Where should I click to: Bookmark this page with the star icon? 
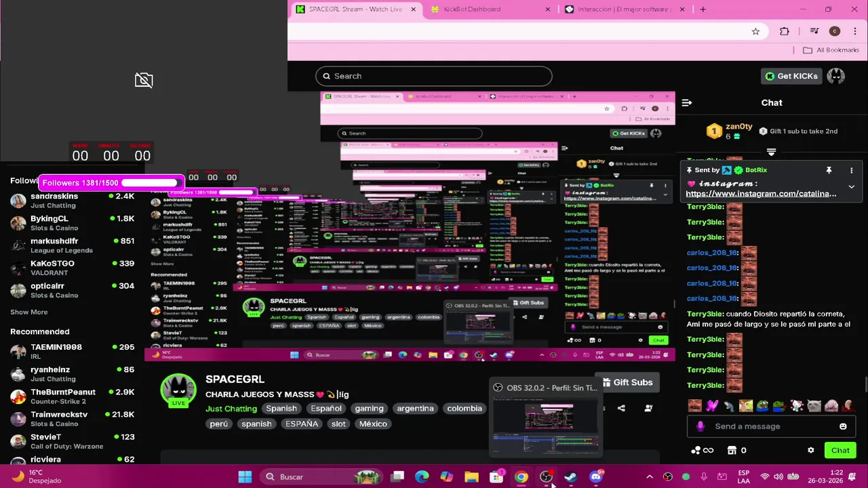755,31
